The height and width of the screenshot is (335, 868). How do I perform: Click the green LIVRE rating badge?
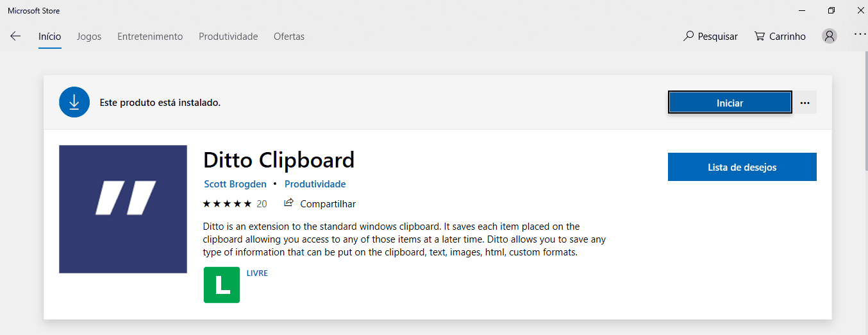222,285
